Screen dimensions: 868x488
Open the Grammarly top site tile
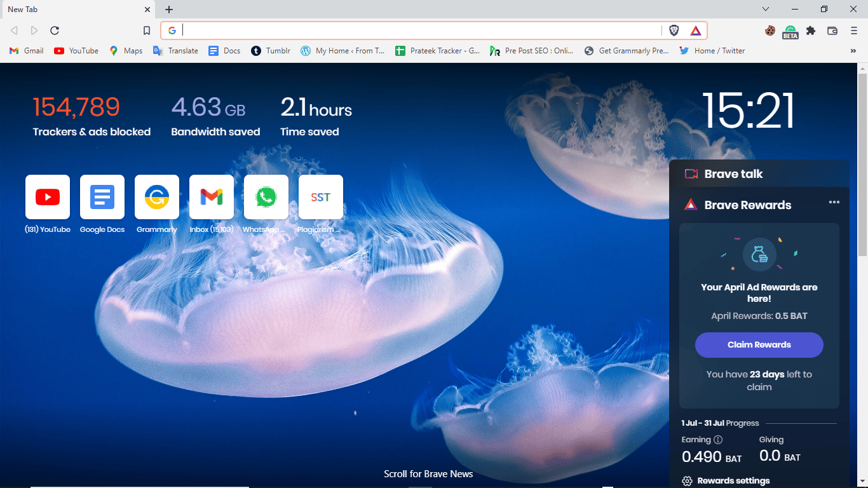[157, 197]
